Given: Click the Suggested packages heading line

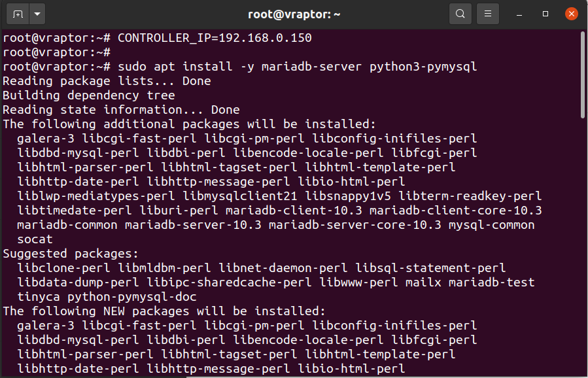Looking at the screenshot, I should (x=71, y=254).
